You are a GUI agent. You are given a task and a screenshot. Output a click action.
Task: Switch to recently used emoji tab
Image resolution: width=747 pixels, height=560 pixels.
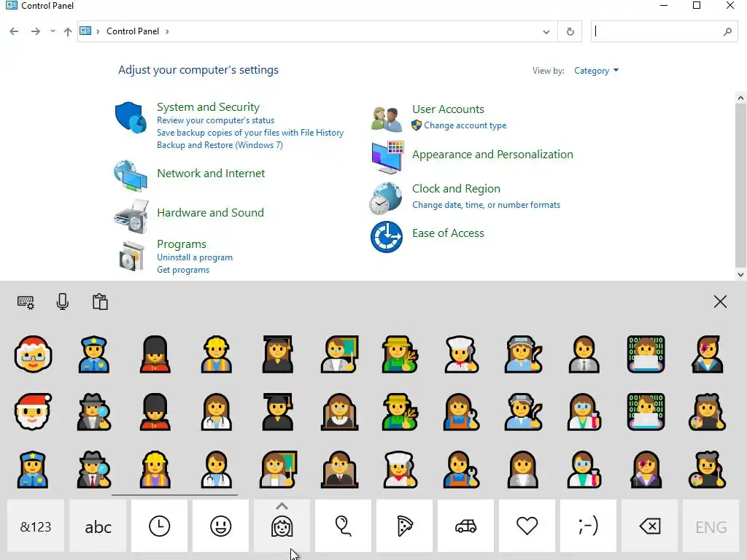159,526
